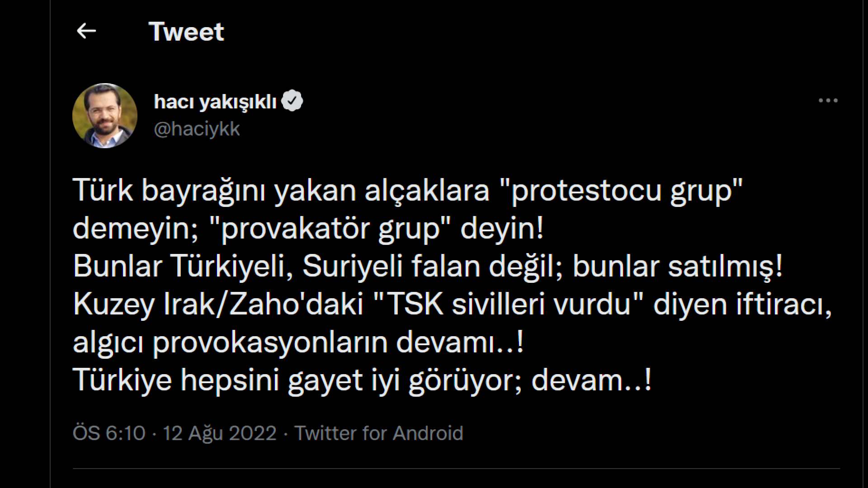Click the line starting "Türk bayrağını yakan"
This screenshot has height=488, width=868.
tap(280, 190)
